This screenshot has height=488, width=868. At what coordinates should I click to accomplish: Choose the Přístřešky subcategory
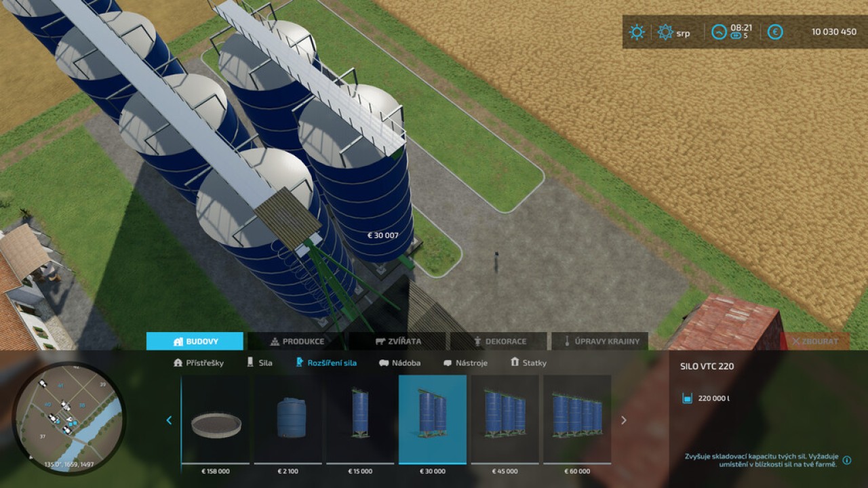click(x=199, y=363)
